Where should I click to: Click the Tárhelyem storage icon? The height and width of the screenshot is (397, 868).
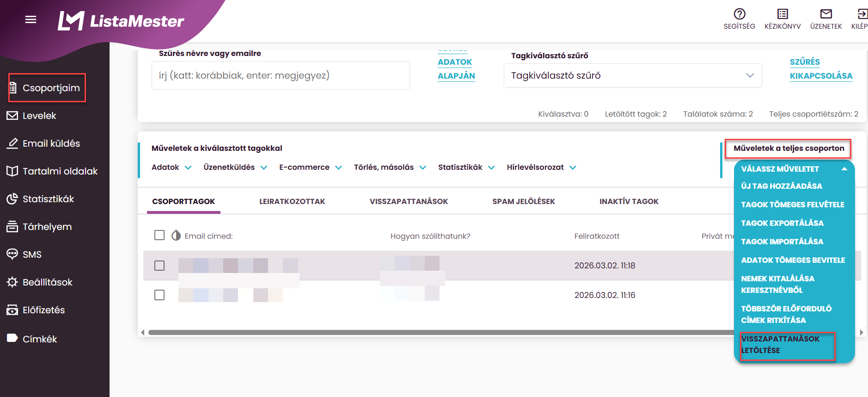[x=12, y=227]
